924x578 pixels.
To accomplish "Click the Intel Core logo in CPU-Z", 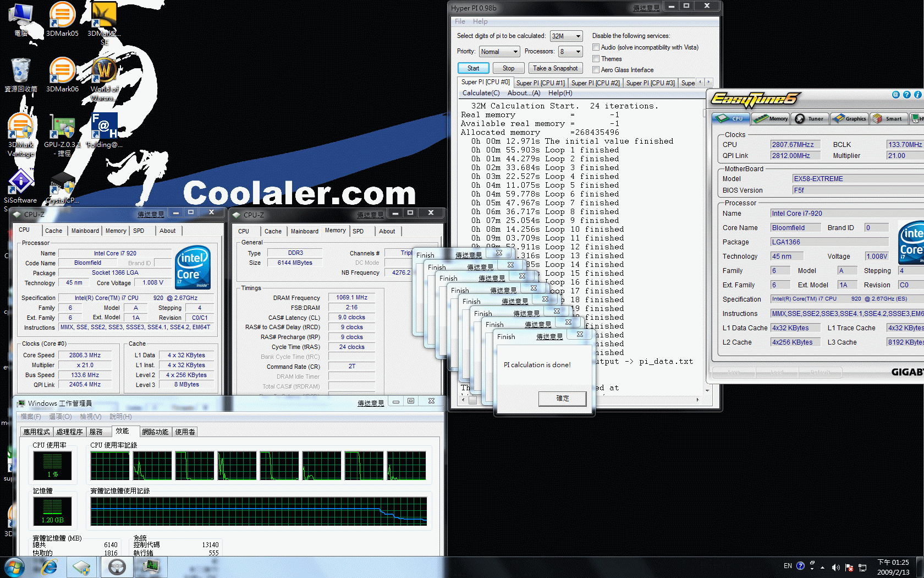I will pyautogui.click(x=193, y=267).
